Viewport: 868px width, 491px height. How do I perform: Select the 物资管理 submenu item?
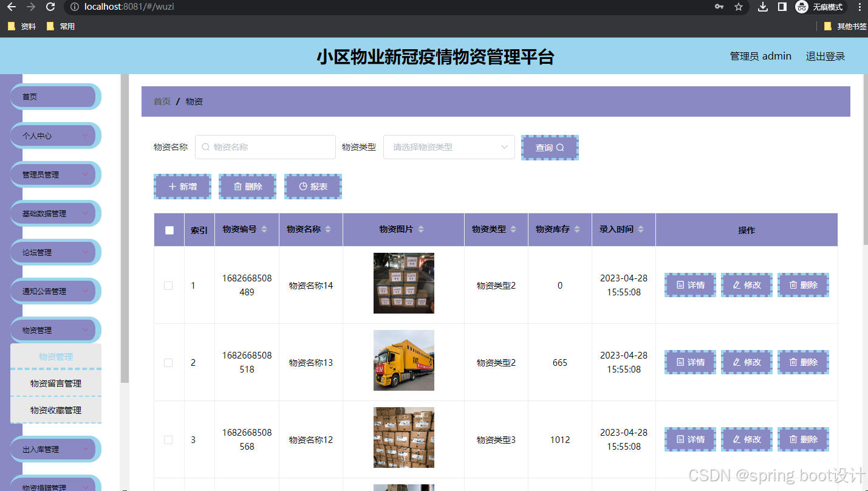[x=56, y=357]
